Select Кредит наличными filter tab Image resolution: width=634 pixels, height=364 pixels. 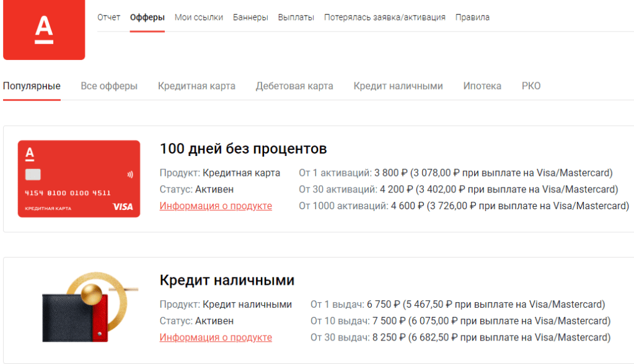coord(398,86)
